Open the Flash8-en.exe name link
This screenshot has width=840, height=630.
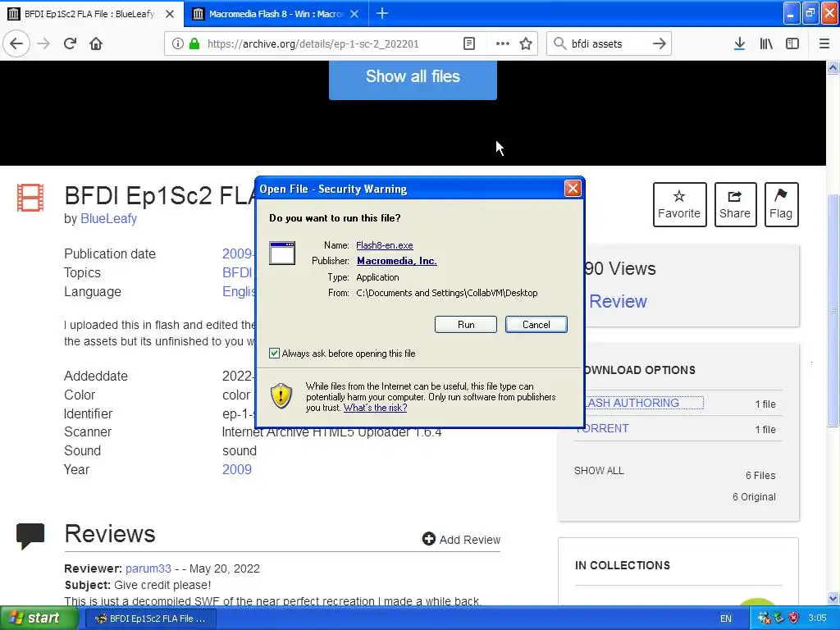(x=384, y=245)
